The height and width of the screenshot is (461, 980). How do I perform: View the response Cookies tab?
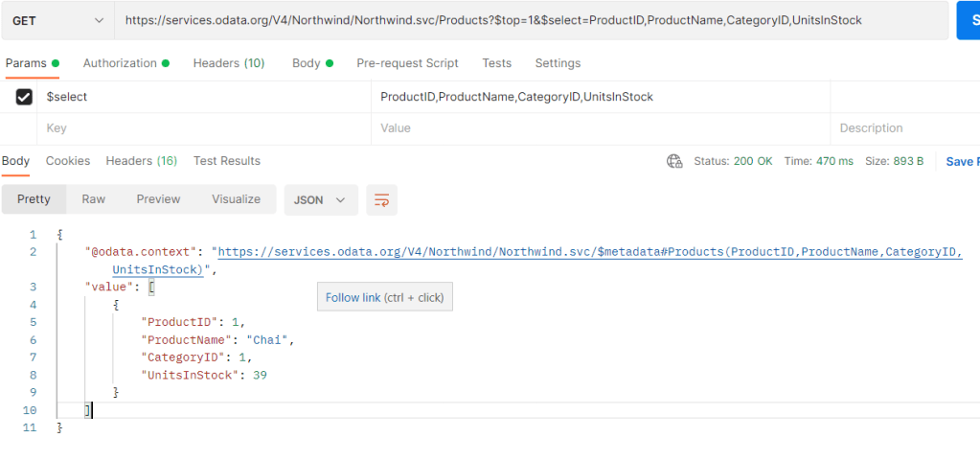pyautogui.click(x=68, y=161)
